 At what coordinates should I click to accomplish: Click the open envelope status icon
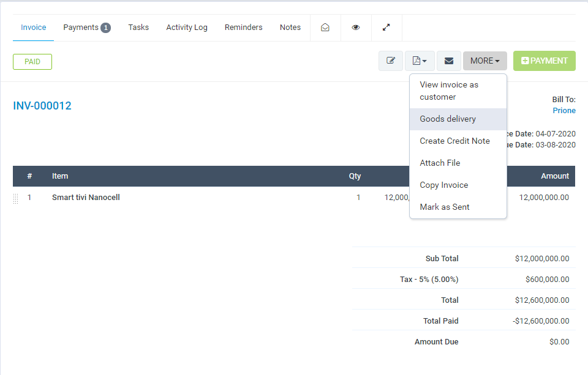click(325, 28)
